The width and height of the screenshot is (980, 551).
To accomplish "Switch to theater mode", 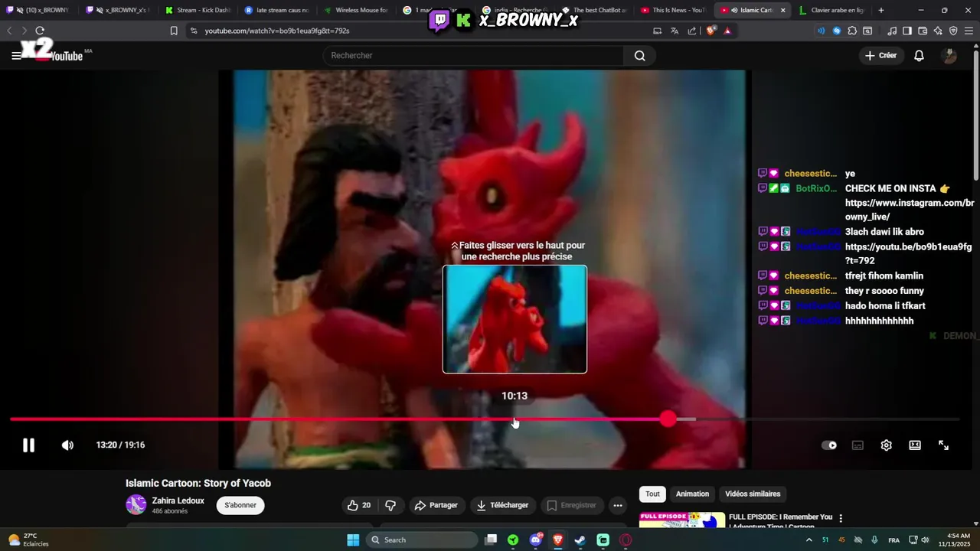I will 915,445.
